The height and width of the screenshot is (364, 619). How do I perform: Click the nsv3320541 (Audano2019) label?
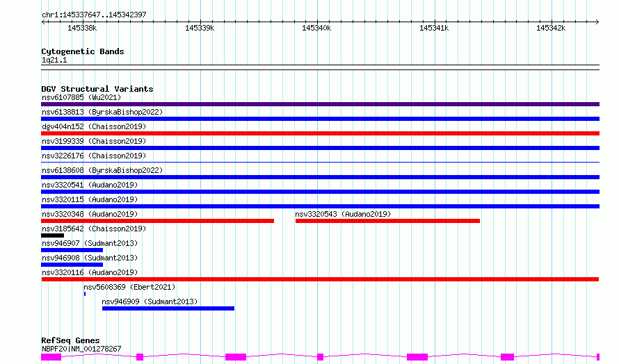coord(90,185)
